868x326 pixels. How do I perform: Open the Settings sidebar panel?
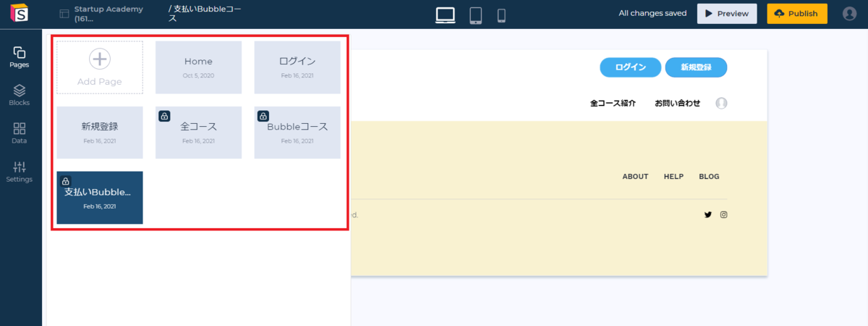click(x=20, y=172)
